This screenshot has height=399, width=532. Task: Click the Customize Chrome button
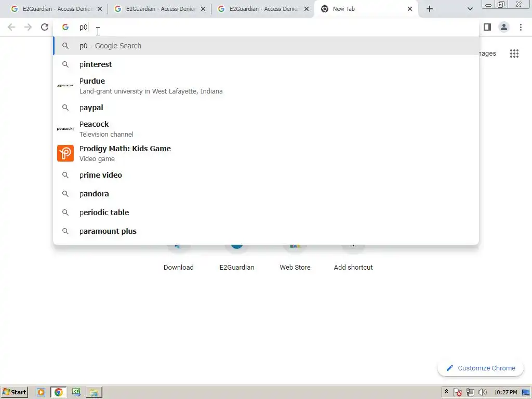tap(481, 368)
